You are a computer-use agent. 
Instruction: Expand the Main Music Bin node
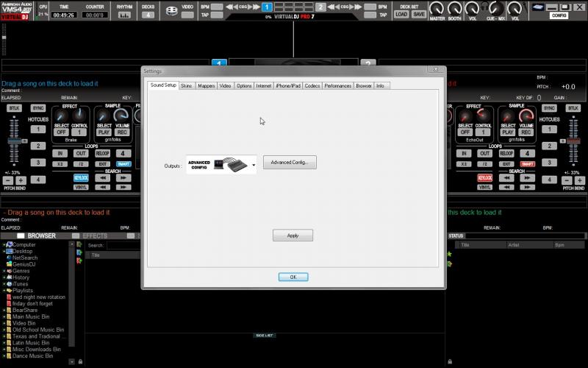[x=4, y=316]
